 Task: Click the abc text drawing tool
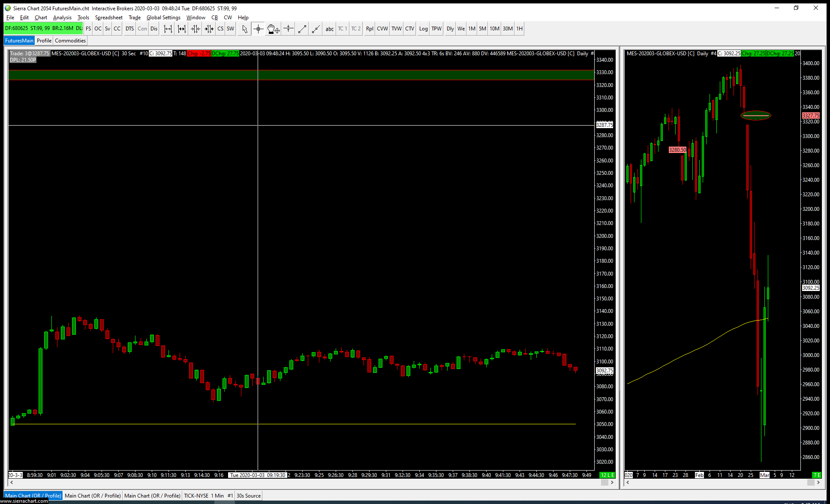coord(329,29)
